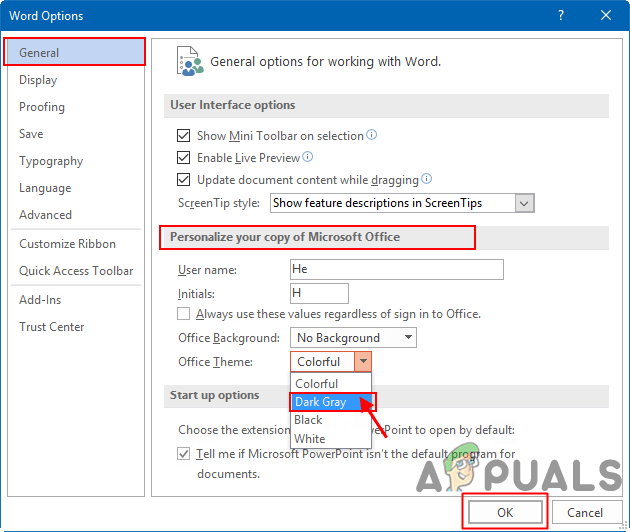Open the Quick Access Toolbar category
The width and height of the screenshot is (630, 532).
pyautogui.click(x=75, y=270)
